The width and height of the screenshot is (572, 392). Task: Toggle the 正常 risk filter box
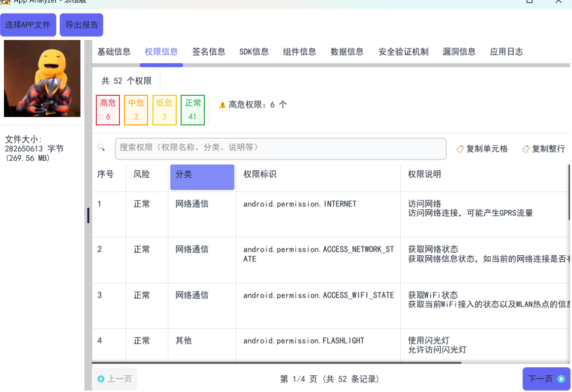tap(193, 110)
